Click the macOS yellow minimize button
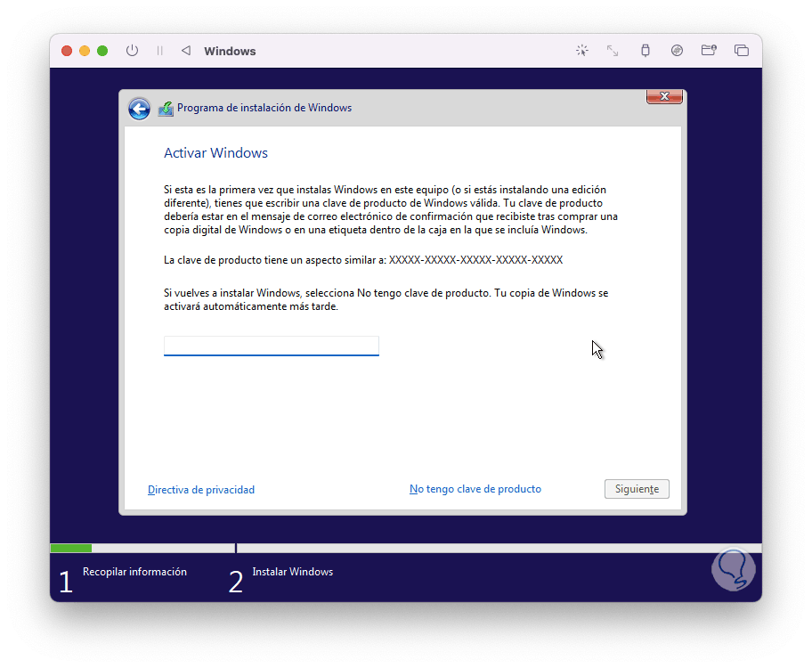The height and width of the screenshot is (668, 812). point(85,51)
